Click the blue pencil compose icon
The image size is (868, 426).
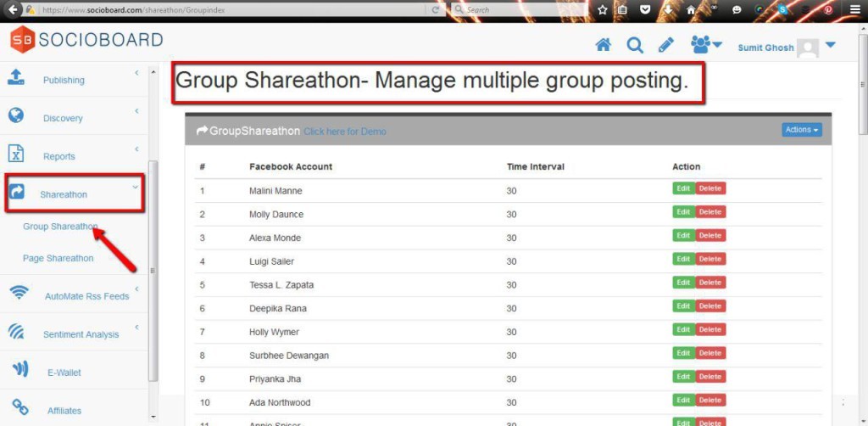[666, 46]
